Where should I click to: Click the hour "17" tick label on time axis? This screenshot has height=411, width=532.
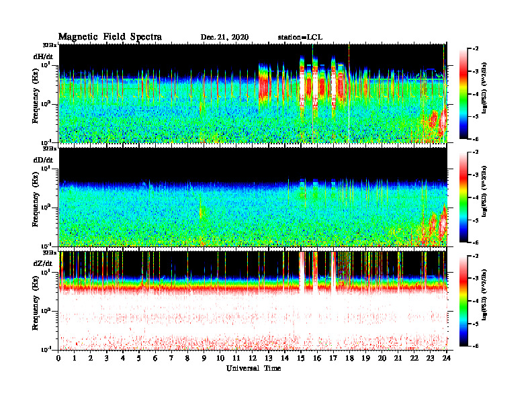point(334,359)
